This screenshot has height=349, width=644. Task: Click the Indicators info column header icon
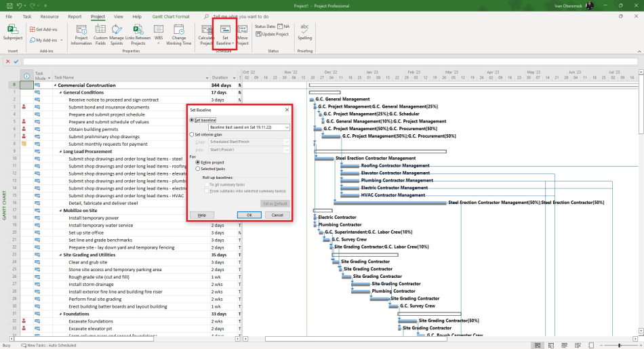(x=26, y=76)
